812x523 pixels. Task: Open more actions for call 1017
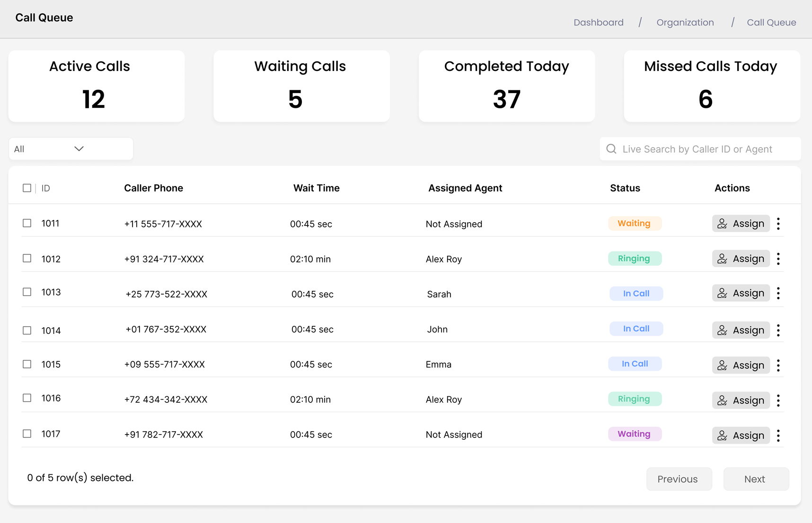pyautogui.click(x=778, y=435)
